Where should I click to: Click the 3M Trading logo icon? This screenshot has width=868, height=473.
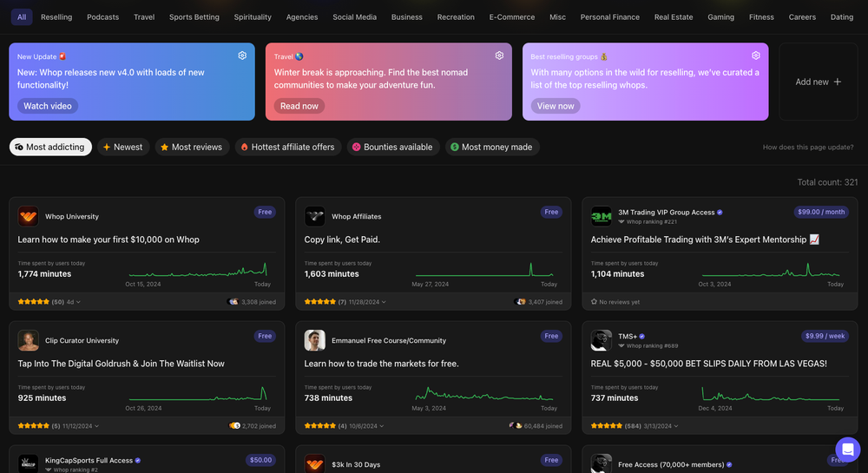pos(602,216)
